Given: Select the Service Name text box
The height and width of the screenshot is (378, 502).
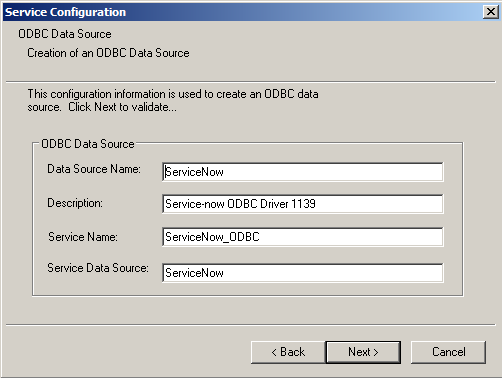Looking at the screenshot, I should pos(303,237).
